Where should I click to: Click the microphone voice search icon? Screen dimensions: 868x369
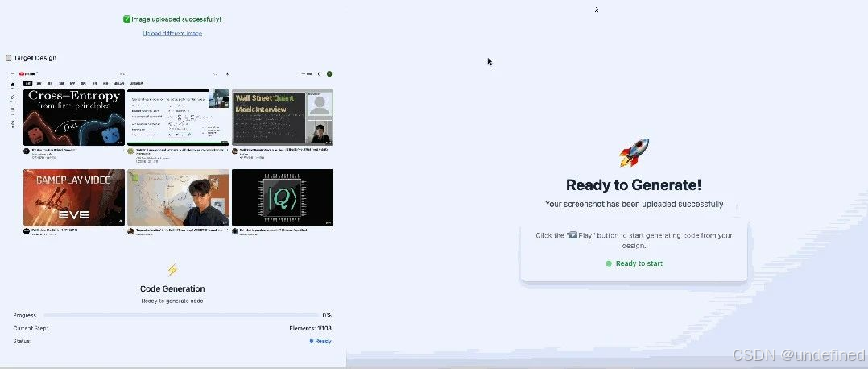(227, 73)
